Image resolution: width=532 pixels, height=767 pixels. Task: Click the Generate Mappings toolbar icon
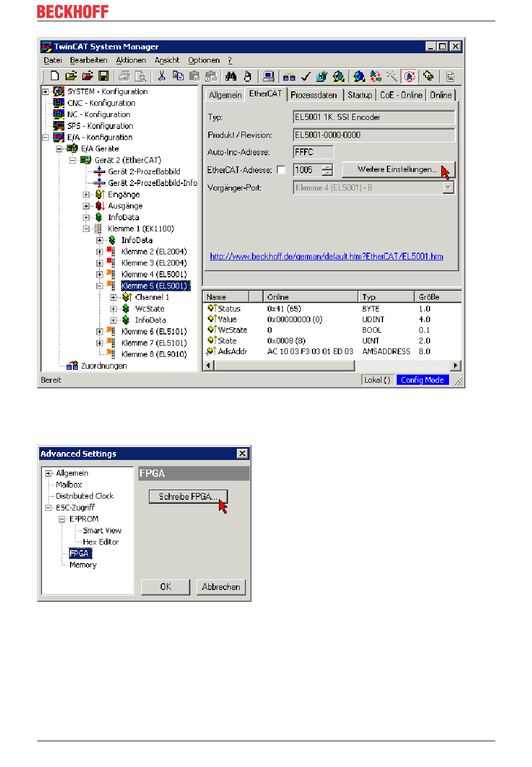(x=289, y=76)
